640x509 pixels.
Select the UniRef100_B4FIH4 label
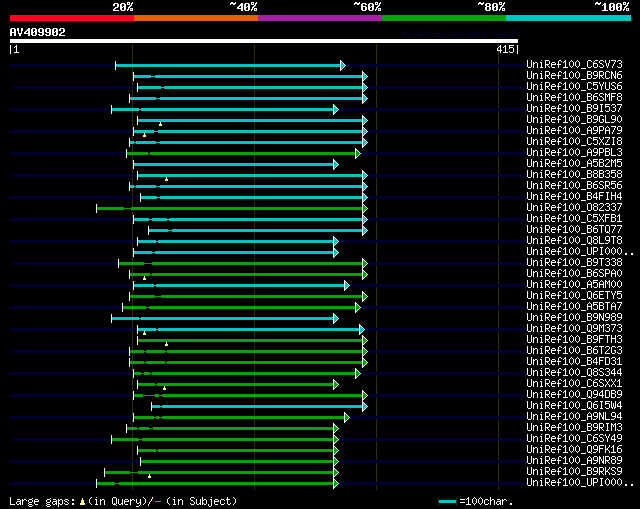pyautogui.click(x=574, y=197)
